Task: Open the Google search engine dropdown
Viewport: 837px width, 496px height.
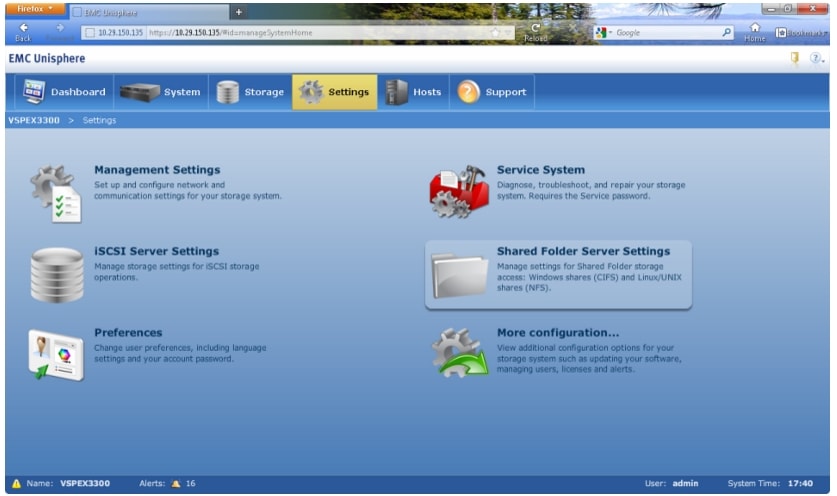Action: [604, 33]
